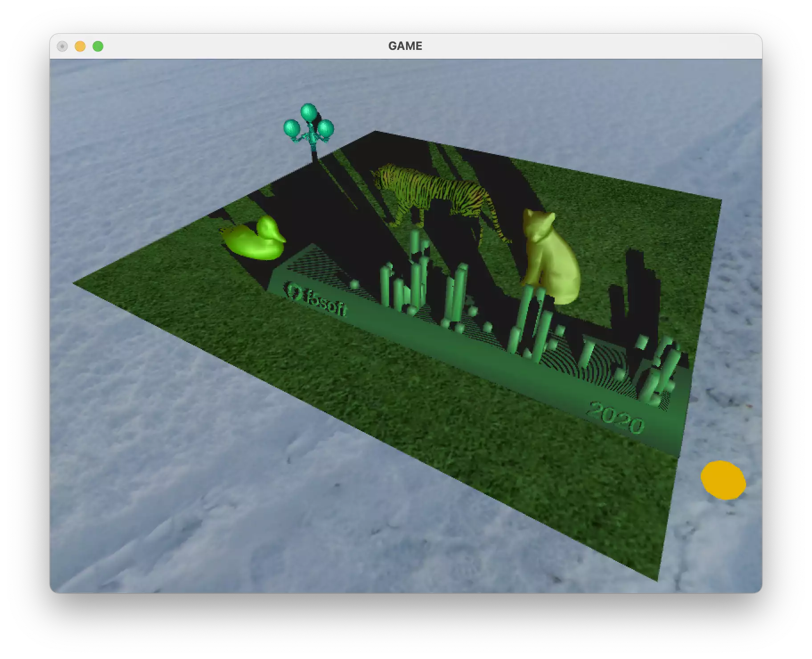Select the orange sphere on the snow

point(723,480)
